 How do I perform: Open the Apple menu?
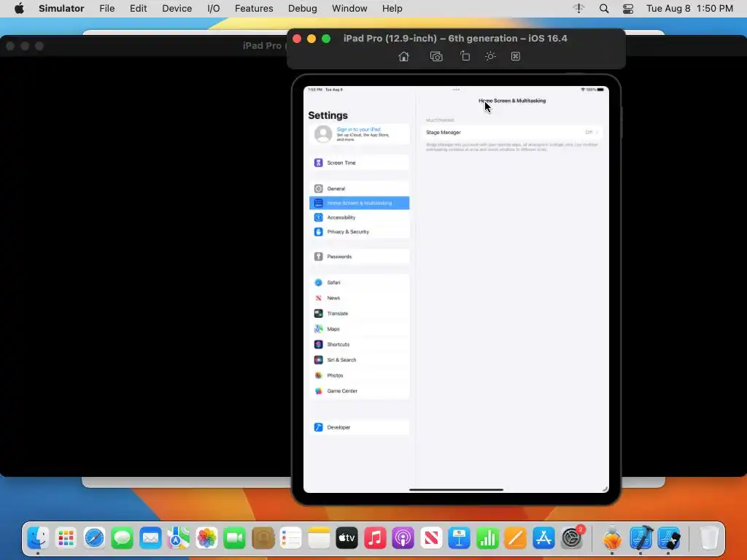click(x=19, y=9)
